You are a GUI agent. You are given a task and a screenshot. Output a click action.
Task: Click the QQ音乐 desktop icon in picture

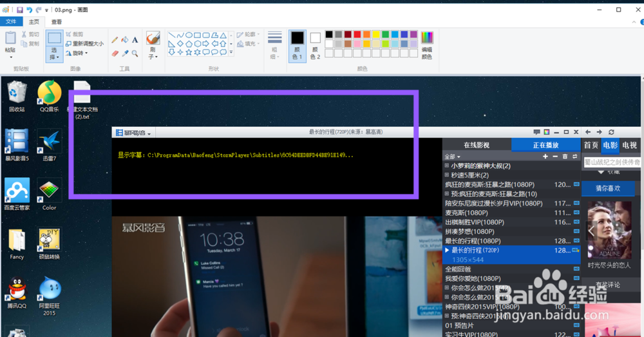(x=50, y=96)
